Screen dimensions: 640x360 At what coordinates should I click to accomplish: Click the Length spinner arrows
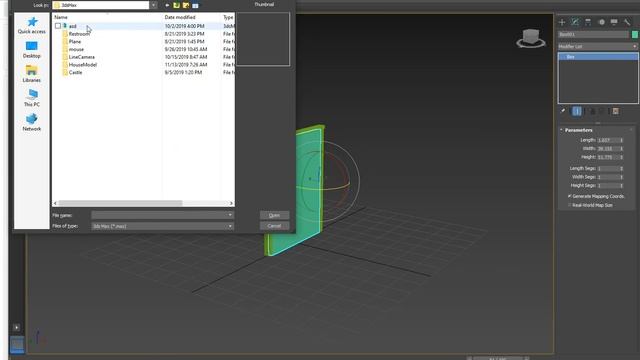coord(622,140)
